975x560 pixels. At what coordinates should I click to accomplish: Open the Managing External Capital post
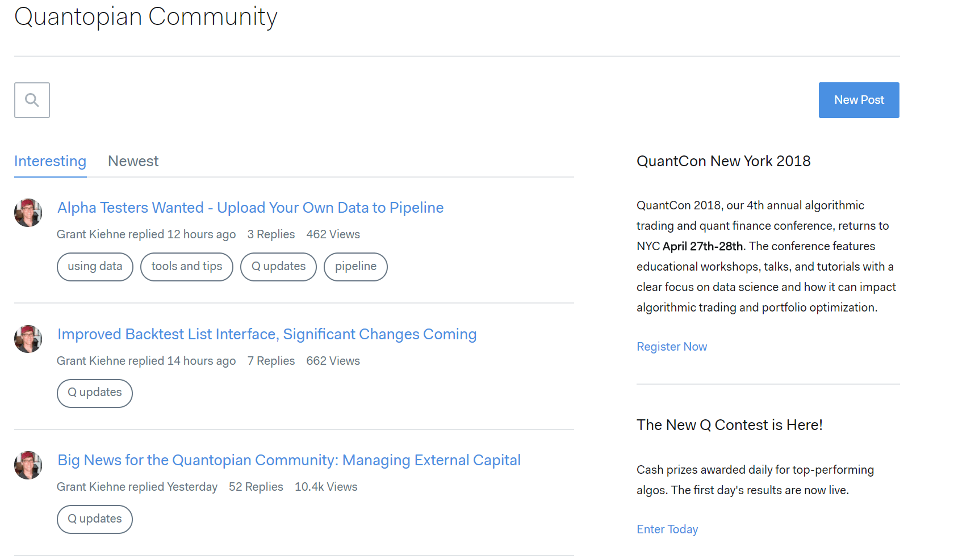[x=289, y=460]
